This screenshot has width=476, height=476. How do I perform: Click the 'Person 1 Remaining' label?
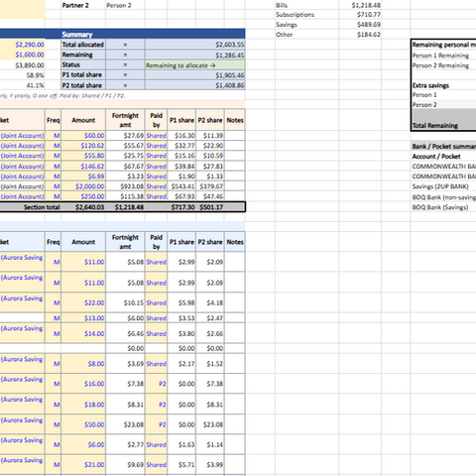[x=440, y=56]
